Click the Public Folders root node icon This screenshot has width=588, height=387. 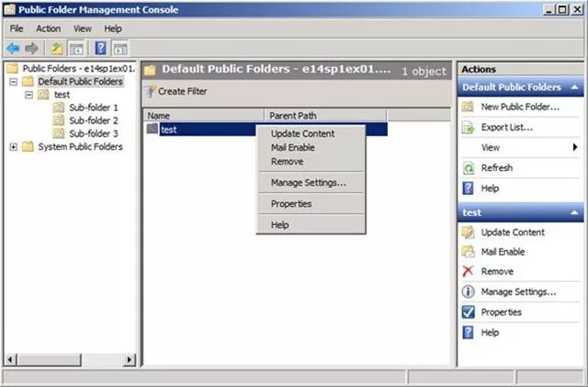[12, 68]
